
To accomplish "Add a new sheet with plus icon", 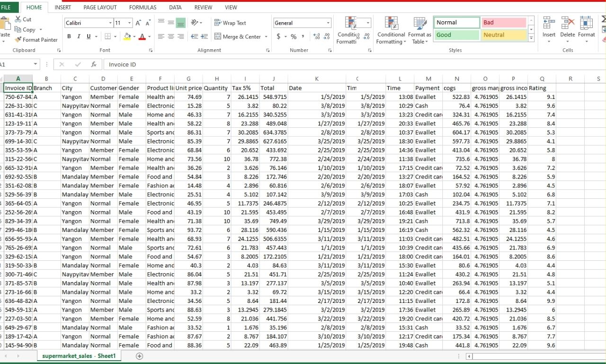I will [x=139, y=356].
